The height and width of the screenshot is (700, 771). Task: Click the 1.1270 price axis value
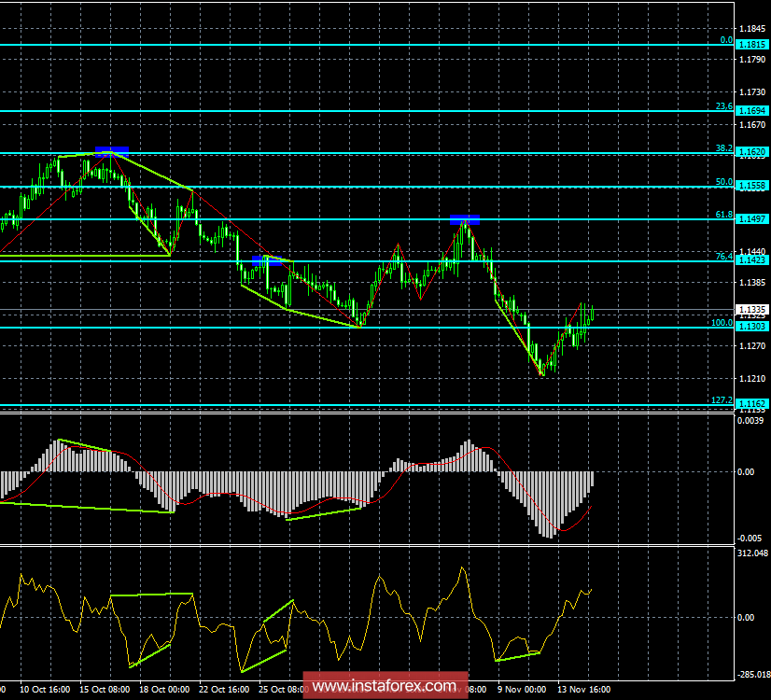click(752, 345)
